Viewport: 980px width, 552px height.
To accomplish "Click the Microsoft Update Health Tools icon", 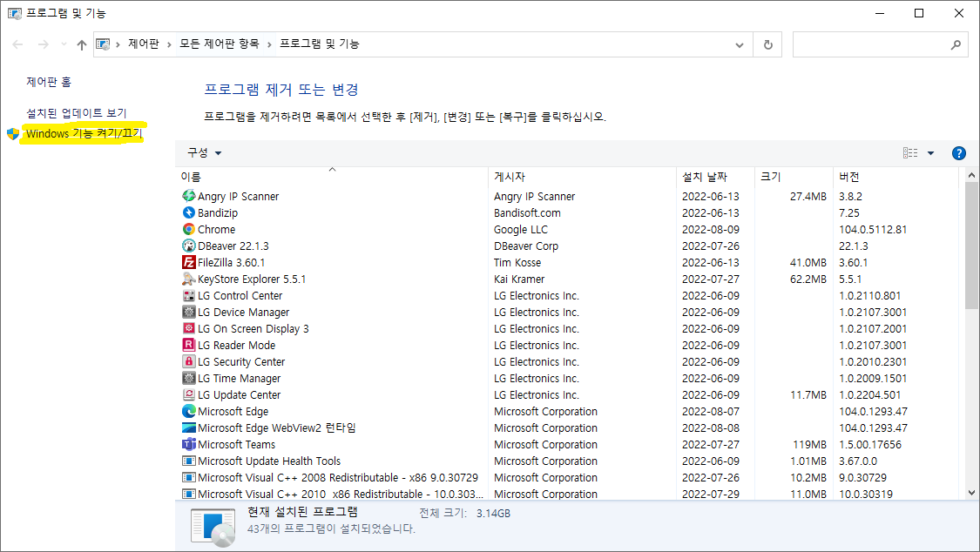I will [x=189, y=461].
